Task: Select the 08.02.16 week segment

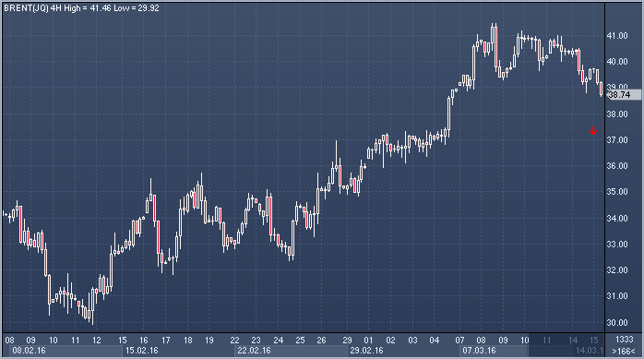Action: click(x=66, y=351)
